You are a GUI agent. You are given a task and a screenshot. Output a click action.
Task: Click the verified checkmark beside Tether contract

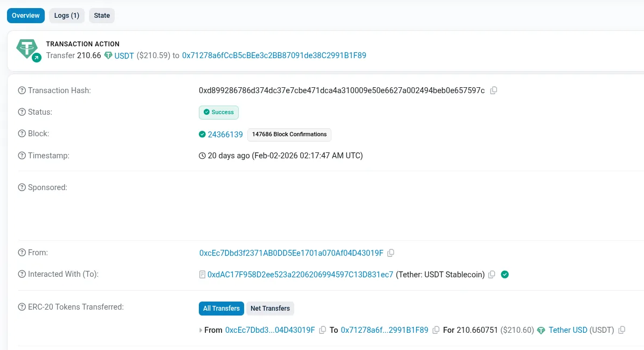tap(504, 274)
